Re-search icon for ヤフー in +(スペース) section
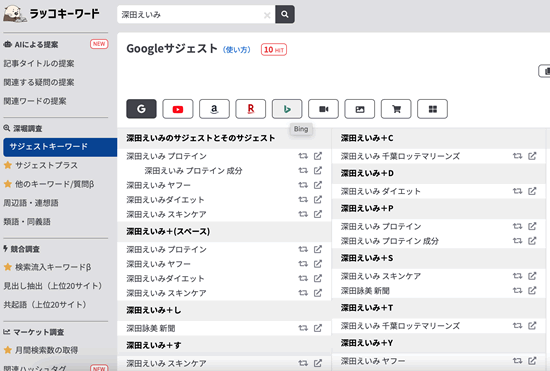The image size is (550, 371). (303, 264)
